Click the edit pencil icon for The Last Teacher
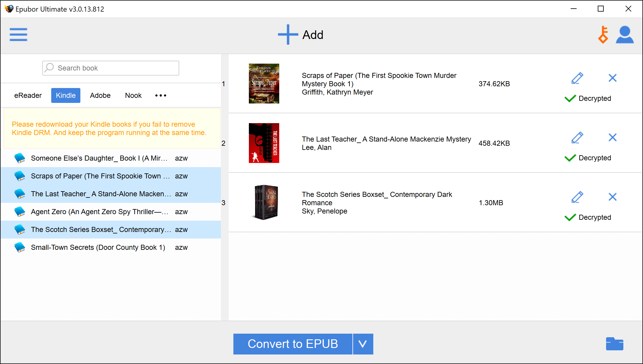 point(576,138)
